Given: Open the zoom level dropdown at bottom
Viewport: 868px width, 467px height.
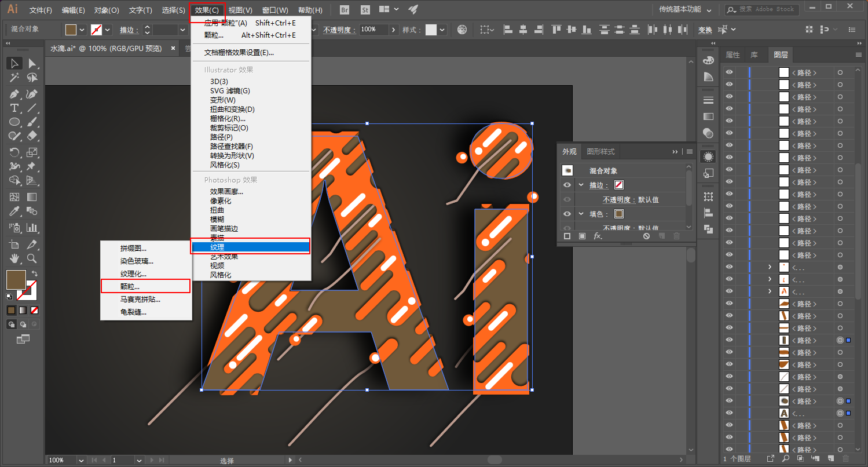Looking at the screenshot, I should (80, 460).
